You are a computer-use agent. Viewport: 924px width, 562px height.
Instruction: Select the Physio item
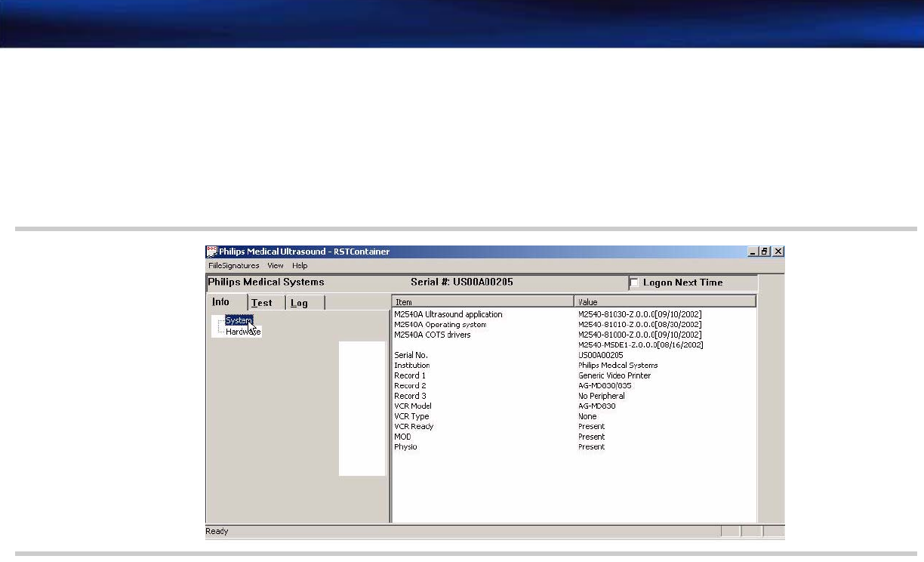pos(405,447)
